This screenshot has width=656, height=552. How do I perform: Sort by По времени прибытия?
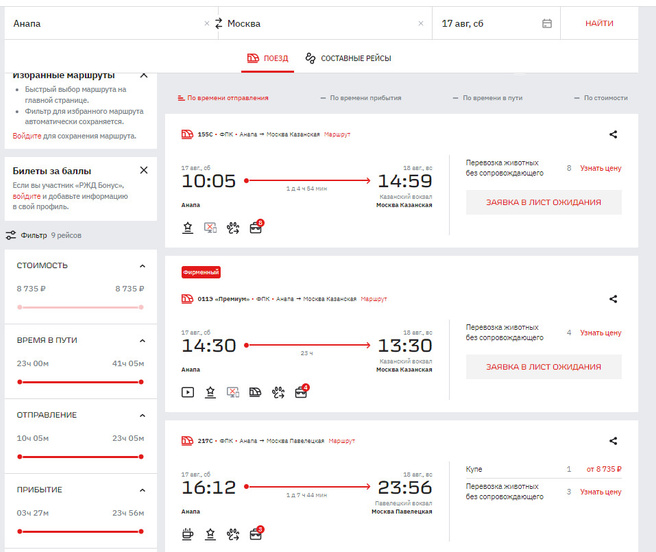click(361, 98)
